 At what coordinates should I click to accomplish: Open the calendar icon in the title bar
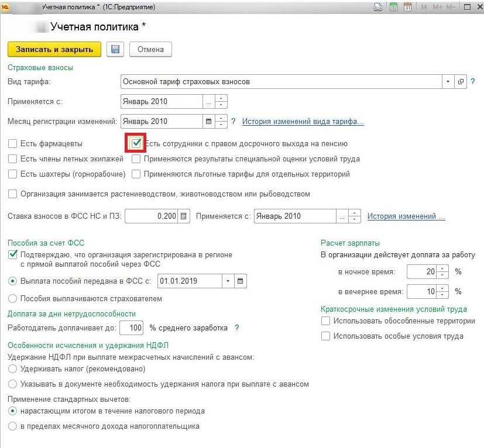tap(407, 7)
